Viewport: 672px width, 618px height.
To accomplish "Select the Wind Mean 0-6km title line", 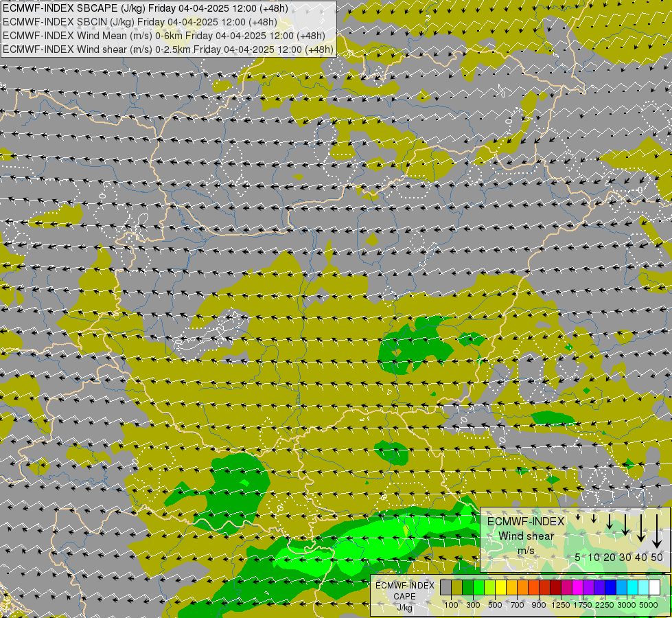I will [164, 36].
